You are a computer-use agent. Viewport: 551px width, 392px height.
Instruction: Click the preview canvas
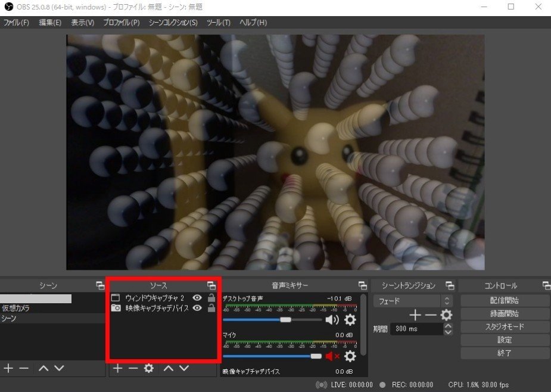(275, 153)
